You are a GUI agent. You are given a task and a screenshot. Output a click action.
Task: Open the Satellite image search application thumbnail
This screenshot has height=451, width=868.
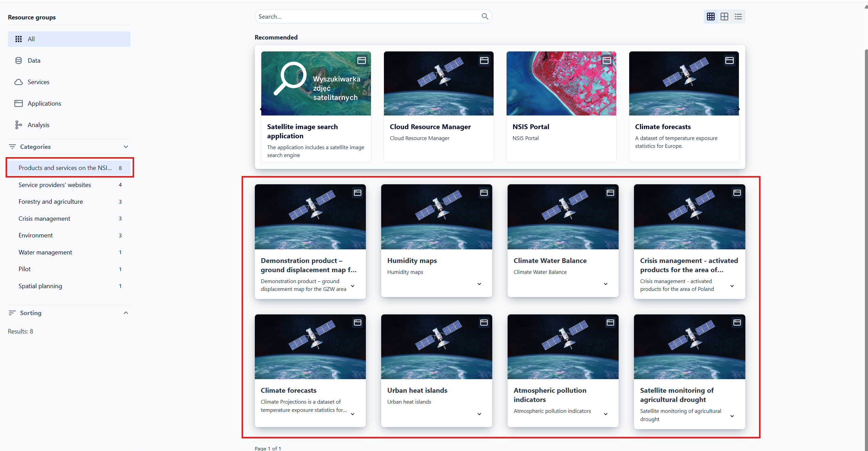pyautogui.click(x=316, y=83)
